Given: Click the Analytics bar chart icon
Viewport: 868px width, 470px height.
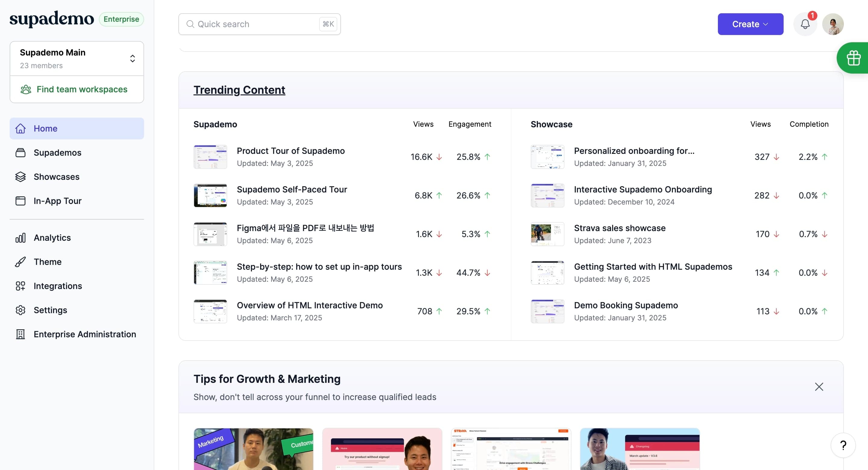Looking at the screenshot, I should tap(20, 238).
